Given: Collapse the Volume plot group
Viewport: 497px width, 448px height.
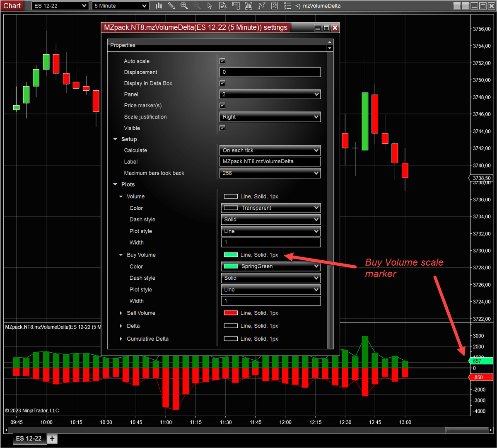Looking at the screenshot, I should [121, 196].
